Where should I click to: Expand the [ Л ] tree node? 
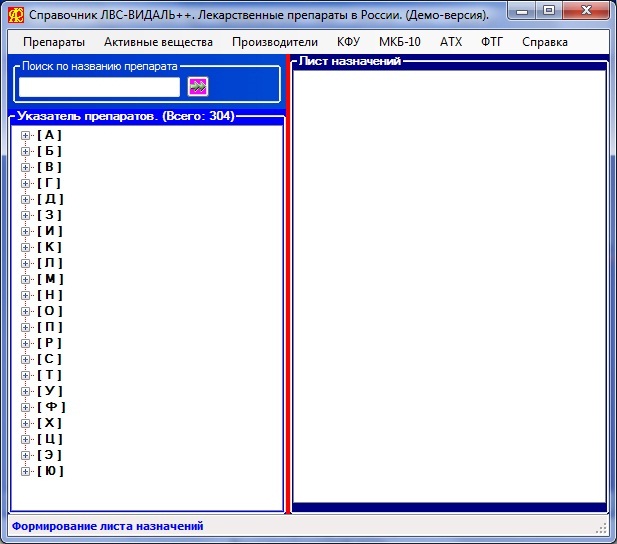pyautogui.click(x=25, y=263)
